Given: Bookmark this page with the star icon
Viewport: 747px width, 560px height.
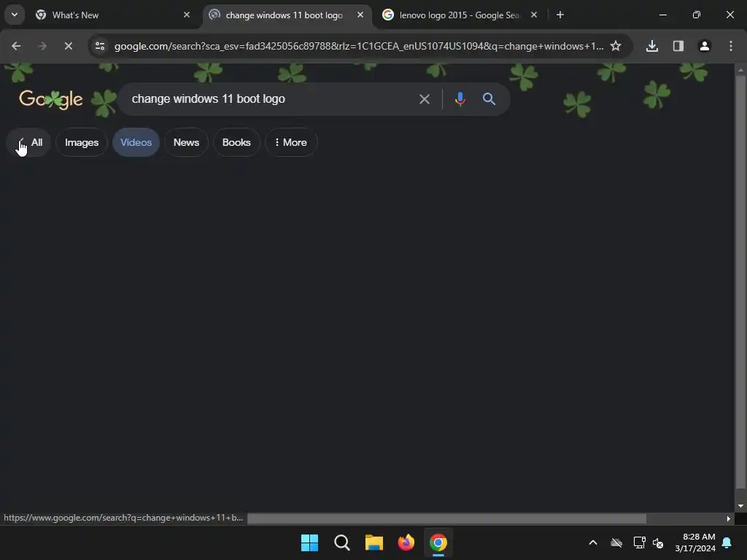Looking at the screenshot, I should point(616,46).
